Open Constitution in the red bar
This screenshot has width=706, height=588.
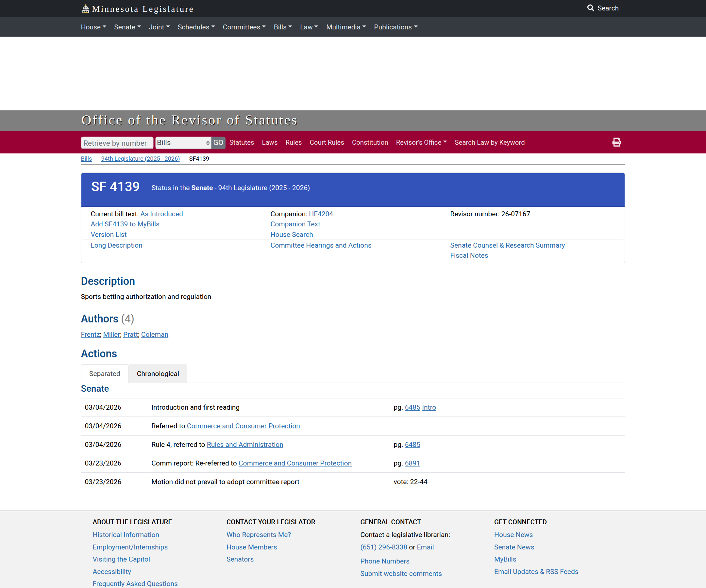click(x=370, y=142)
